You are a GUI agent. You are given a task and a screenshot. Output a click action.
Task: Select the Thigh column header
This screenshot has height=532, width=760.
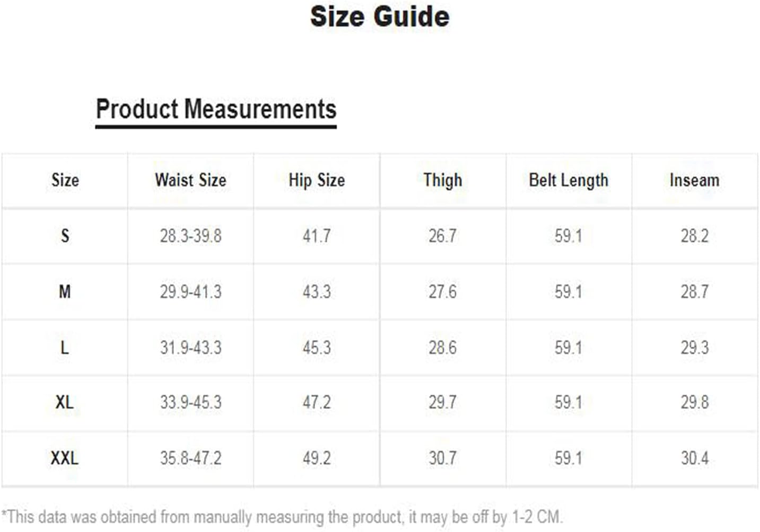[442, 180]
